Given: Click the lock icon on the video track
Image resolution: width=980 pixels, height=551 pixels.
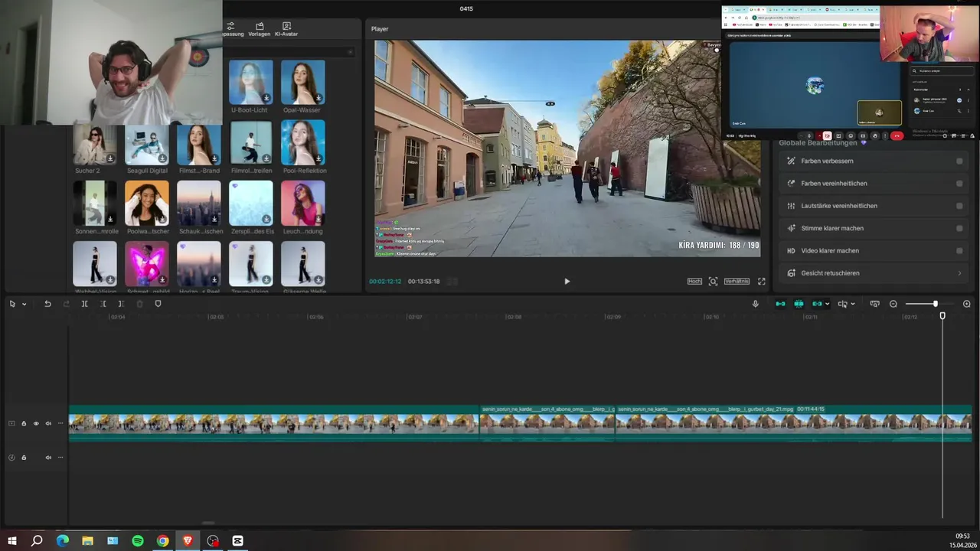Looking at the screenshot, I should [24, 423].
